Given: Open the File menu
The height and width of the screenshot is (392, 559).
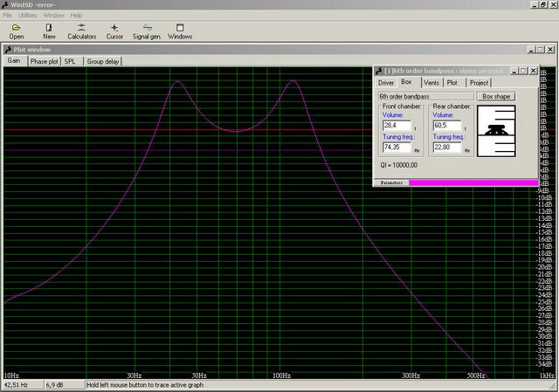Looking at the screenshot, I should tap(7, 16).
